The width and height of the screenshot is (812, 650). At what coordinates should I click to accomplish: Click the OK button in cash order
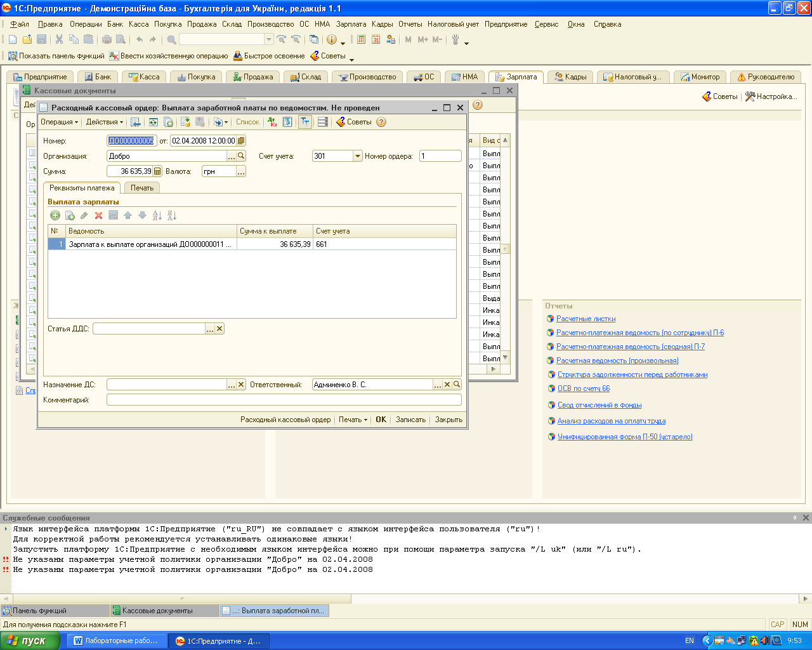(381, 420)
